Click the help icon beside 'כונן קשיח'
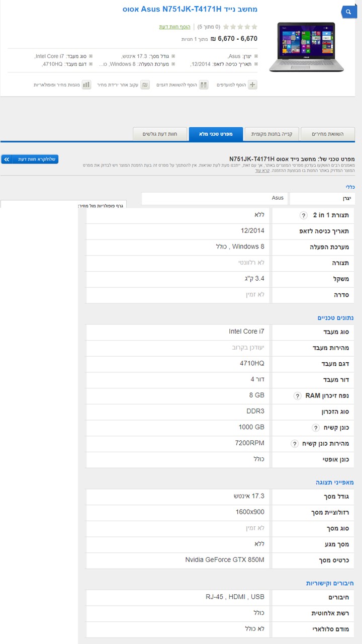Screen dimensions: 362x644 click(x=316, y=428)
